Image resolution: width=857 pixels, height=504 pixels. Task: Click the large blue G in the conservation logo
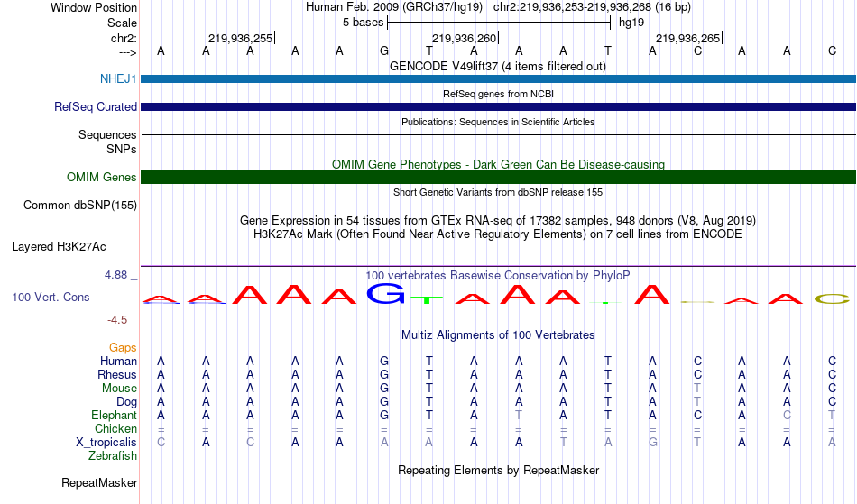tap(386, 293)
